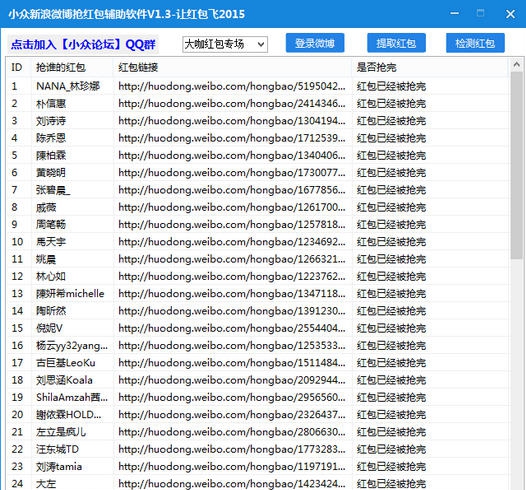Select the 大左 name cell
The height and width of the screenshot is (490, 526).
(46, 484)
